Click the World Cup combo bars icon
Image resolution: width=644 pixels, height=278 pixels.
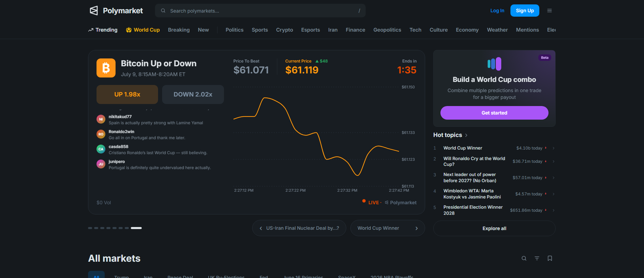[494, 64]
